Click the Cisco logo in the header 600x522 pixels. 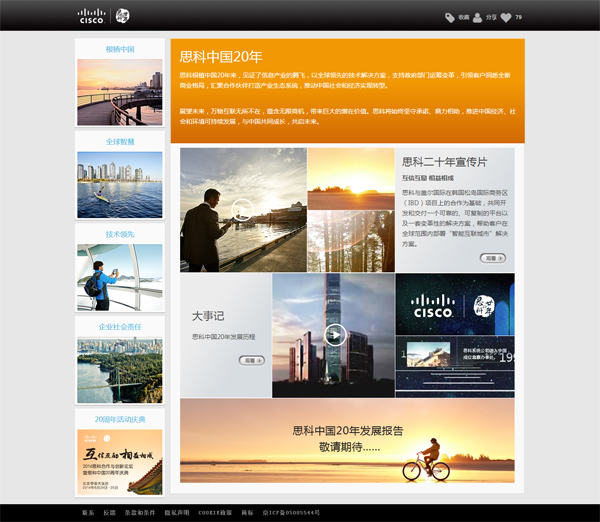pos(91,15)
